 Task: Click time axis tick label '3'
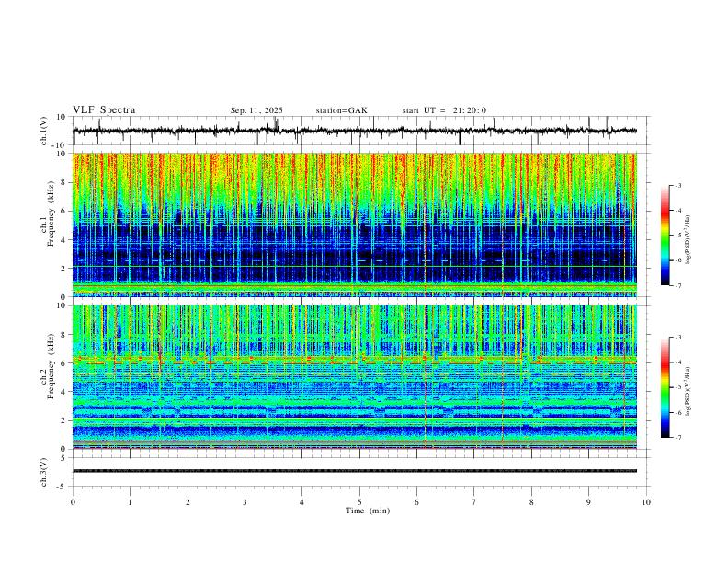[x=245, y=502]
